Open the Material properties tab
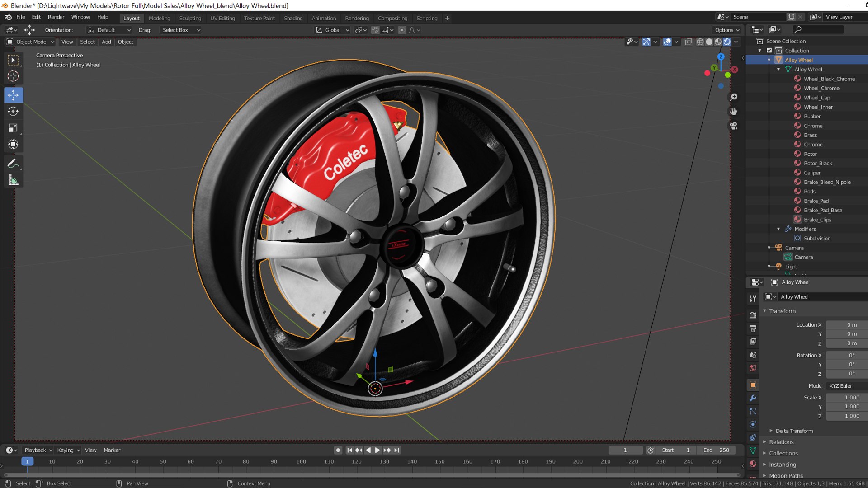The height and width of the screenshot is (488, 868). (753, 464)
